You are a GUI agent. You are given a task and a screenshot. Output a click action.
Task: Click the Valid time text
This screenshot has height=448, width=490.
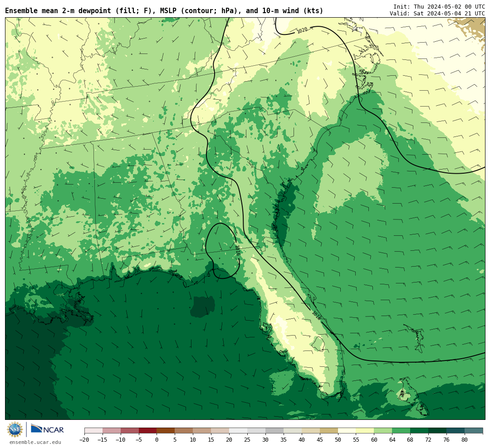pyautogui.click(x=437, y=14)
